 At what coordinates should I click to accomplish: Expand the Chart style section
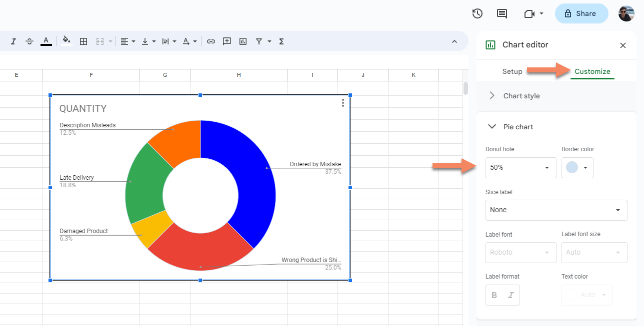(522, 96)
